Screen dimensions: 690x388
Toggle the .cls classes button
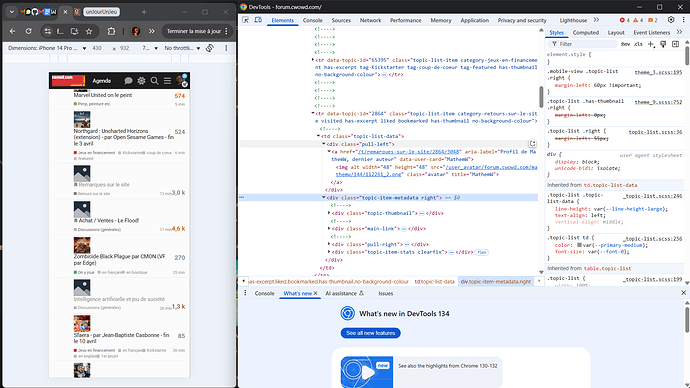tap(638, 44)
